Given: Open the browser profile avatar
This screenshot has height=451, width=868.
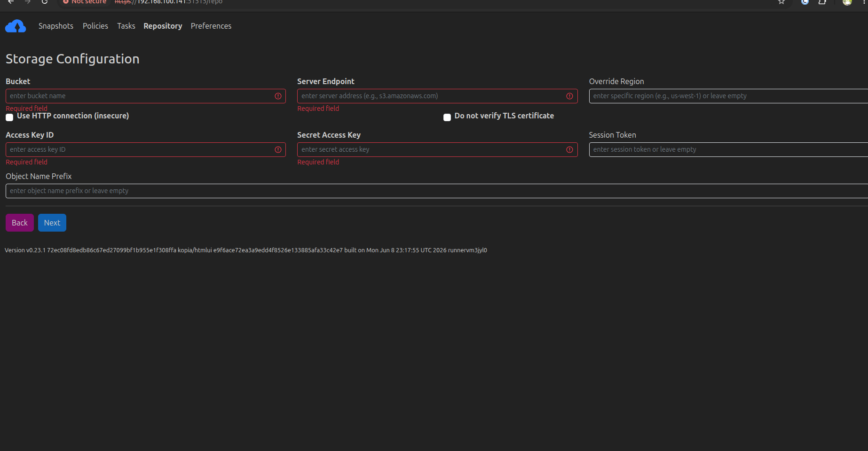Looking at the screenshot, I should [847, 2].
